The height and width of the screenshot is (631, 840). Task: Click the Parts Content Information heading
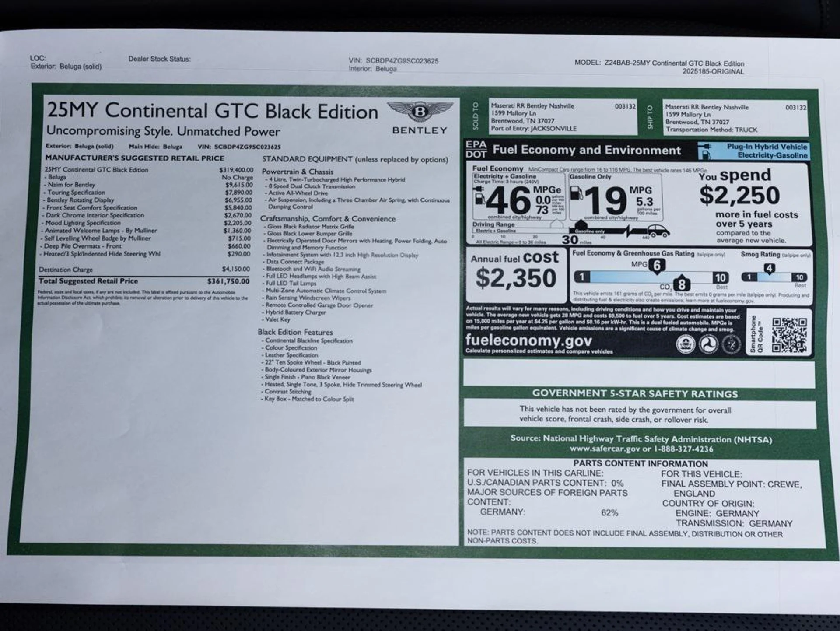[x=640, y=464]
